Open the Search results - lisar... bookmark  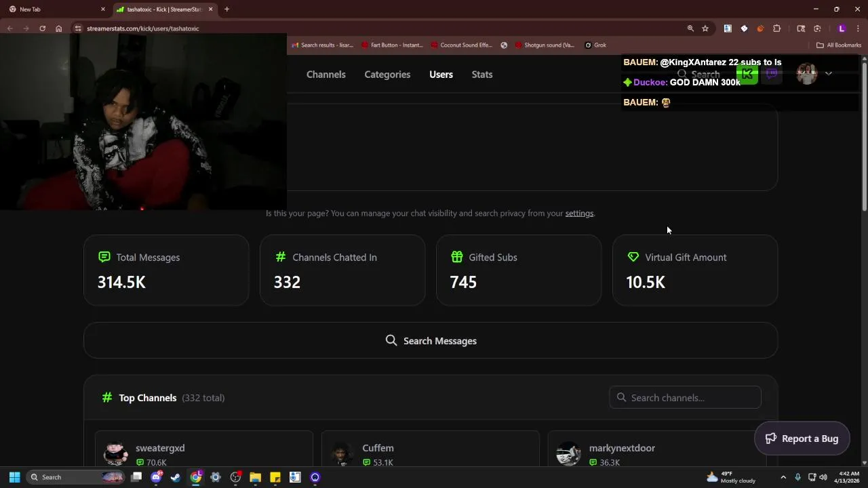(x=323, y=45)
